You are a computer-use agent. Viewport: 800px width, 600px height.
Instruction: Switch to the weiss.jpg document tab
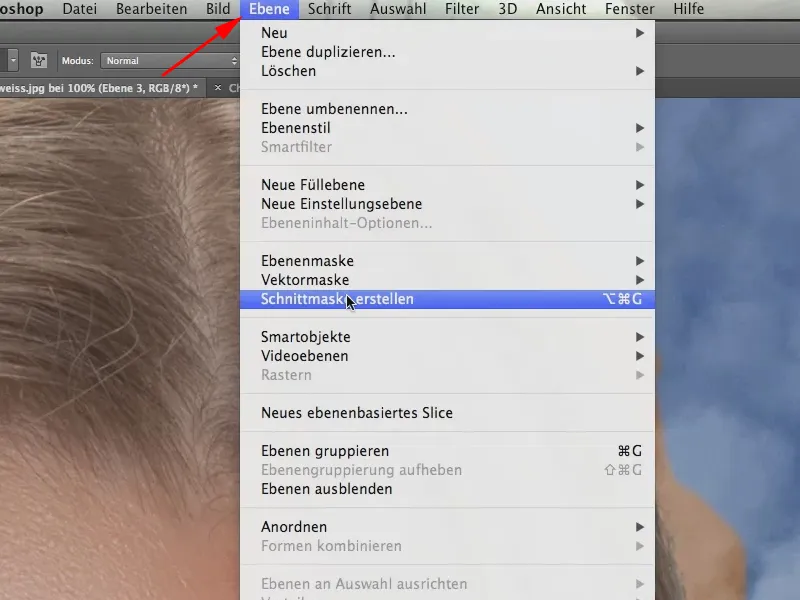99,88
